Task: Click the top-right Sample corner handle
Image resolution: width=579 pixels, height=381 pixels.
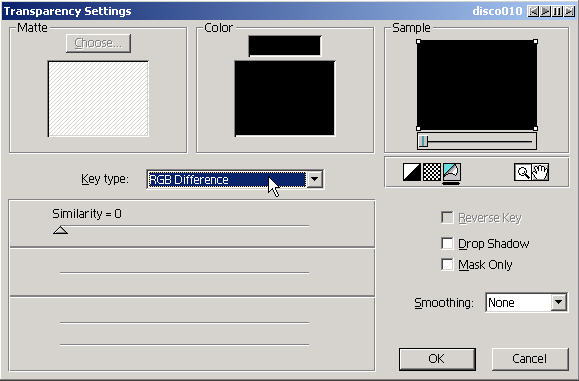Action: (536, 41)
